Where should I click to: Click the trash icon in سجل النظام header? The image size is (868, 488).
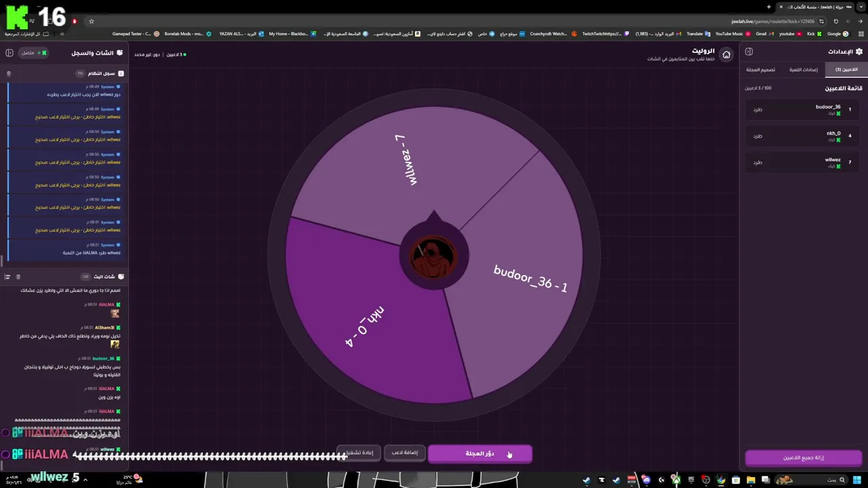pyautogui.click(x=9, y=73)
